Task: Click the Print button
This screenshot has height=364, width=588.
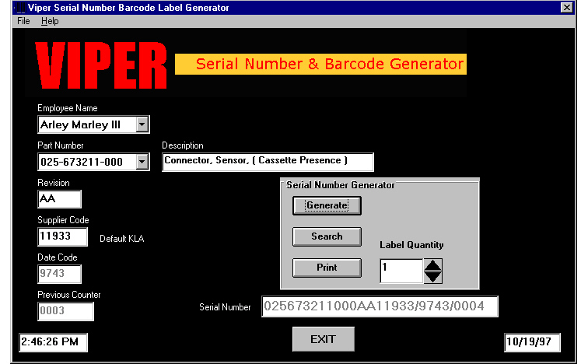Action: pos(327,268)
